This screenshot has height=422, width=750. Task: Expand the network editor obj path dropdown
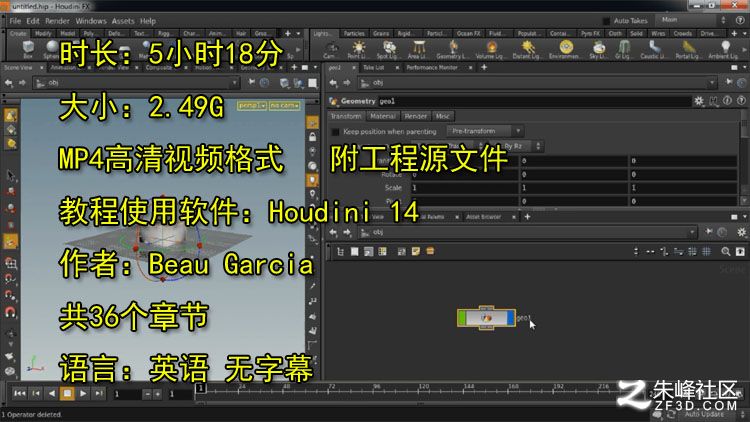point(692,233)
